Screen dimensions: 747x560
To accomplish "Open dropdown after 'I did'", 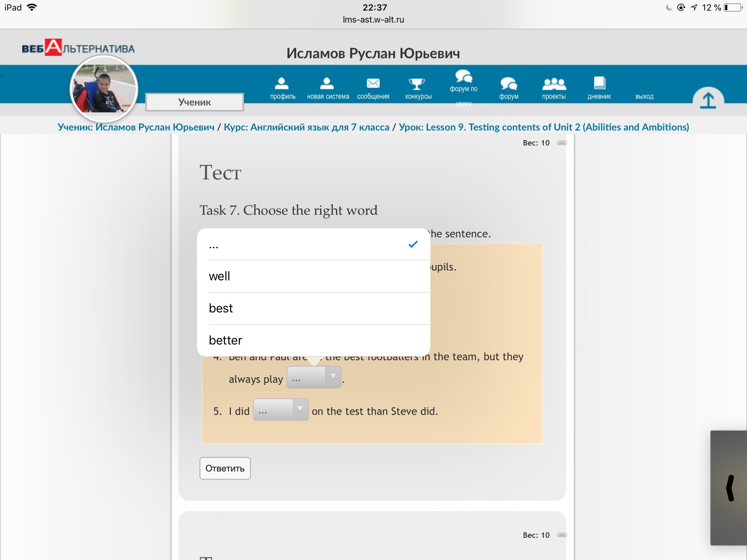I will pos(280,410).
